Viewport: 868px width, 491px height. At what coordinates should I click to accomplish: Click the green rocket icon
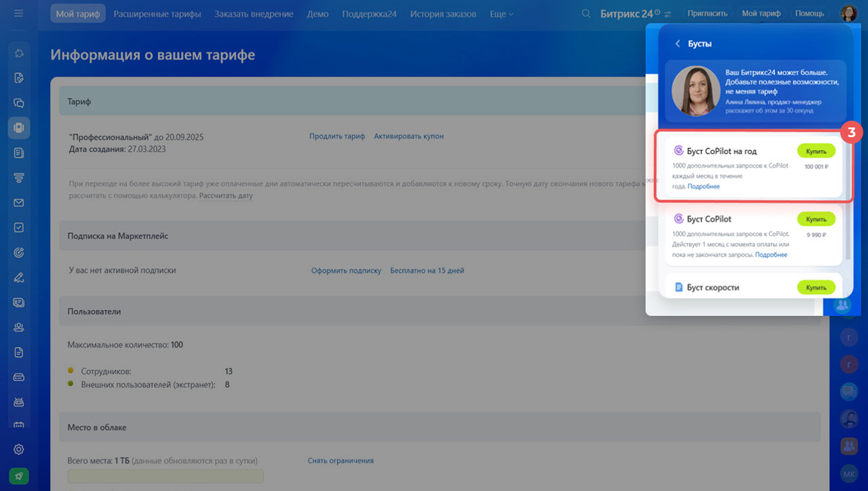19,476
